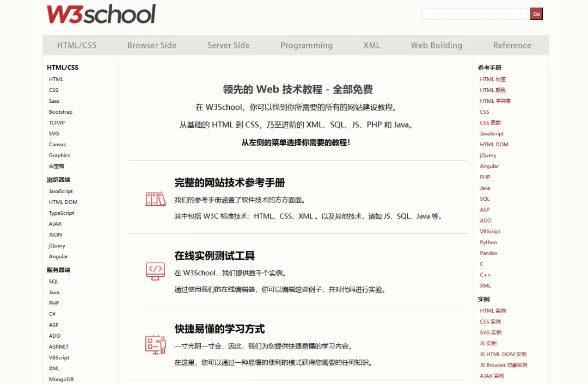Click the 完整的网站技术参考手册 heading
588x384 pixels.
(x=230, y=183)
